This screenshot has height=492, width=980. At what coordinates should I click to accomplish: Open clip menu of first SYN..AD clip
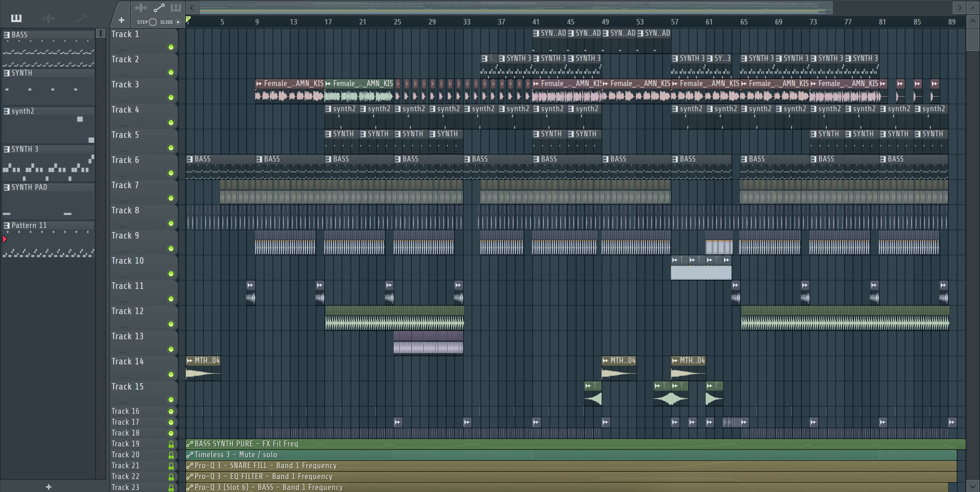point(536,33)
